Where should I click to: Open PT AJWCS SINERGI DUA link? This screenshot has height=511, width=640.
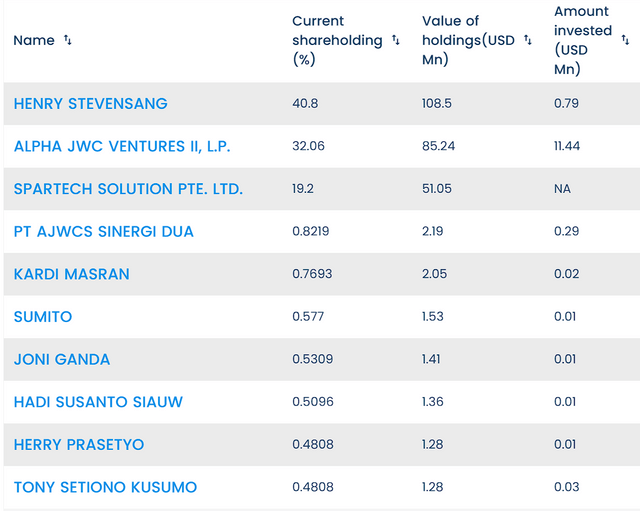pos(104,232)
